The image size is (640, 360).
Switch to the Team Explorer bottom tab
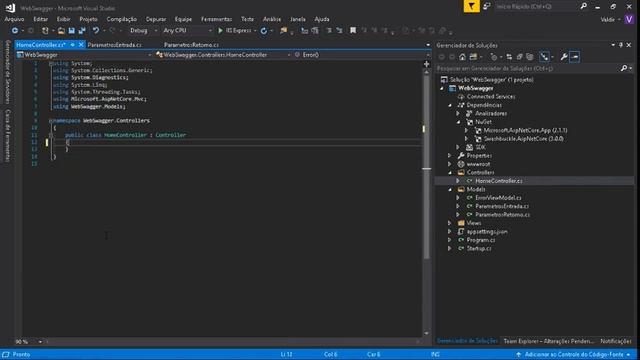549,341
